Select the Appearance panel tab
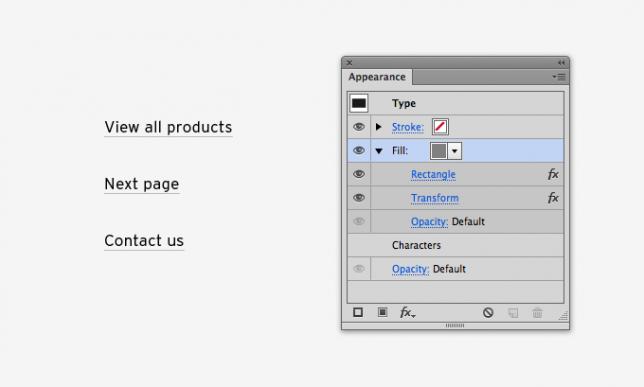 pos(377,77)
